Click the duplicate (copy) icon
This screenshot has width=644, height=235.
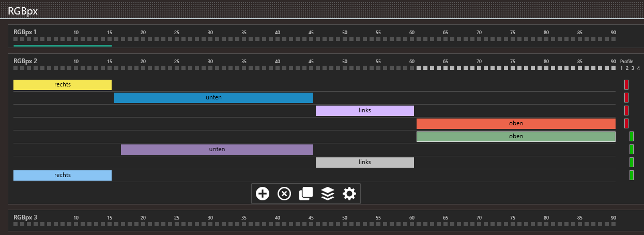(306, 194)
